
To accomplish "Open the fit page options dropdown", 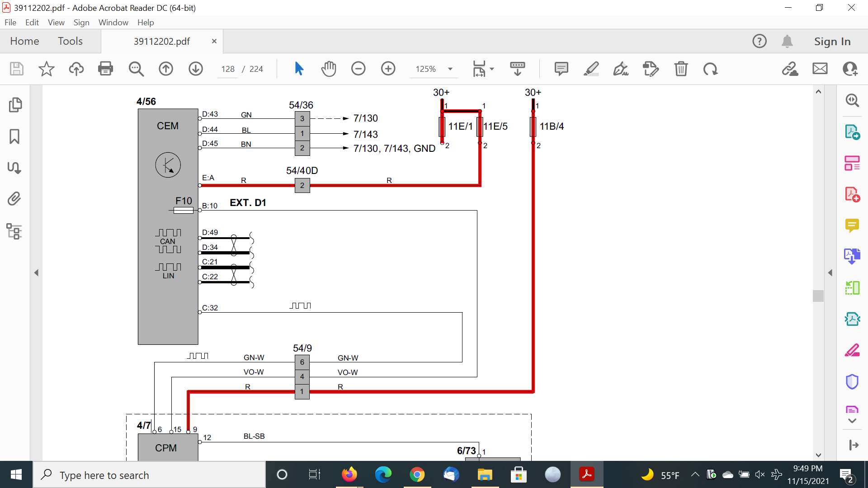I will pyautogui.click(x=492, y=69).
